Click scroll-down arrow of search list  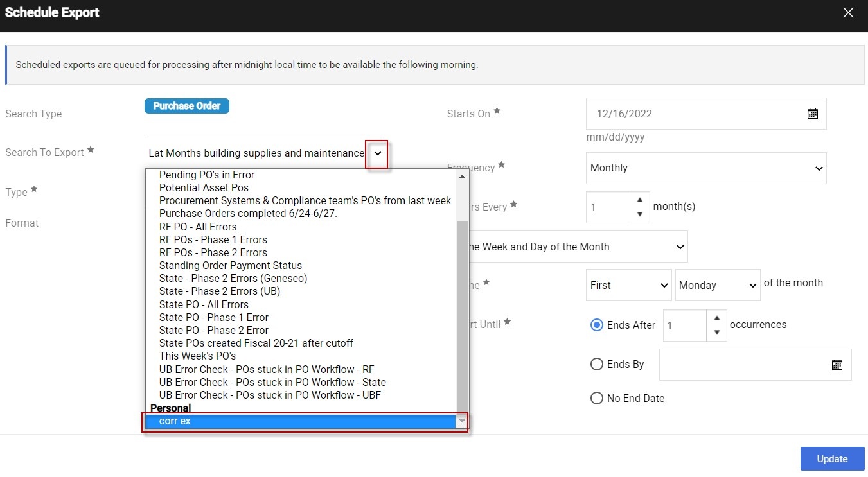pos(461,421)
